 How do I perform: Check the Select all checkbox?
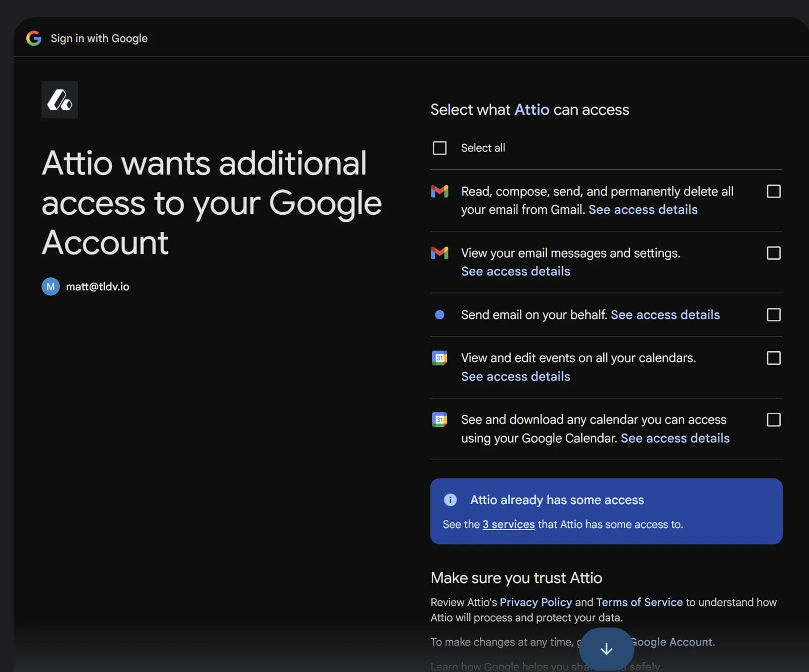[x=439, y=148]
